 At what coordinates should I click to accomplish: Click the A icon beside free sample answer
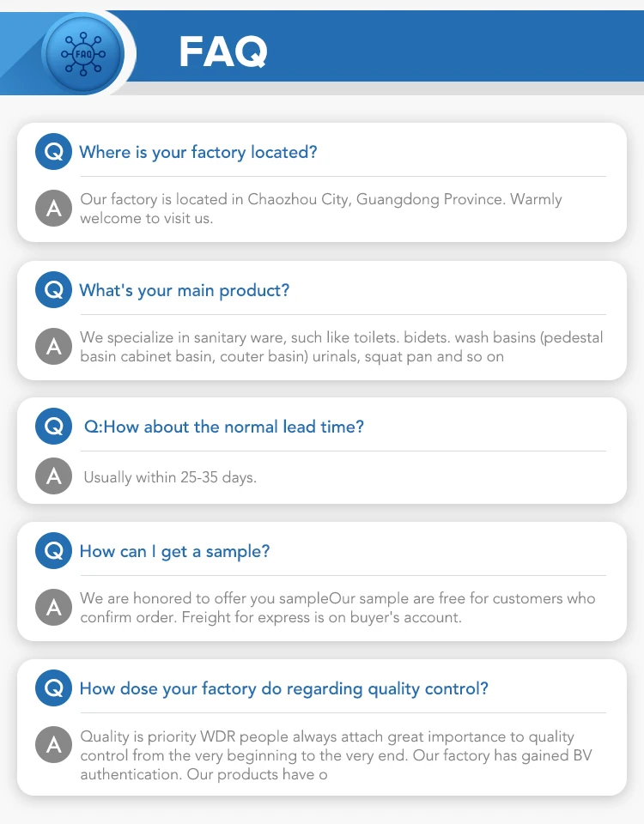(x=53, y=608)
